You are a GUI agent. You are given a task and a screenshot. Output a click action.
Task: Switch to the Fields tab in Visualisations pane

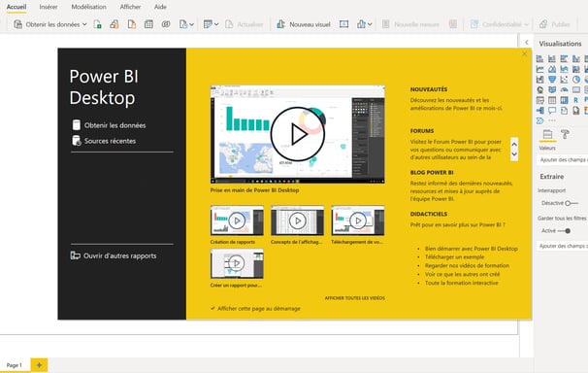click(547, 134)
